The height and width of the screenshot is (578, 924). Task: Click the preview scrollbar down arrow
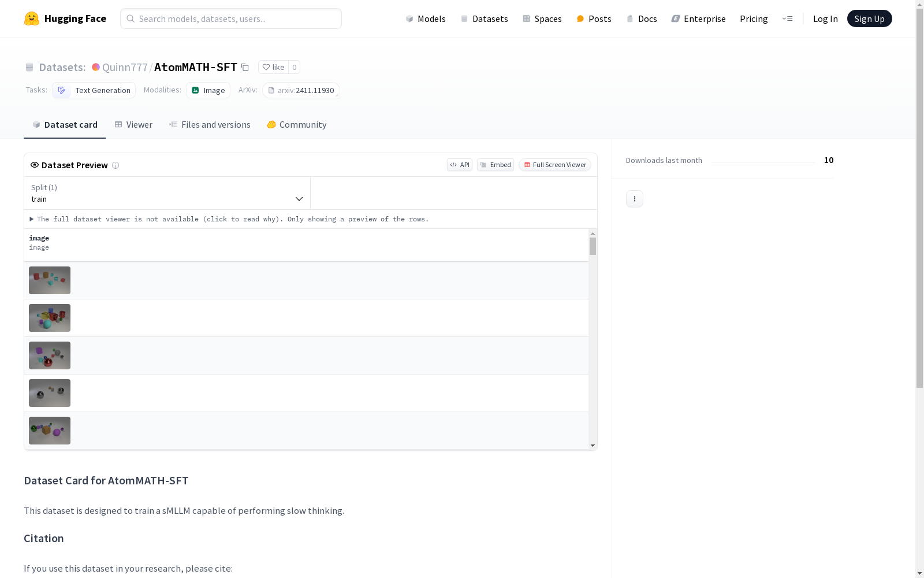point(593,446)
